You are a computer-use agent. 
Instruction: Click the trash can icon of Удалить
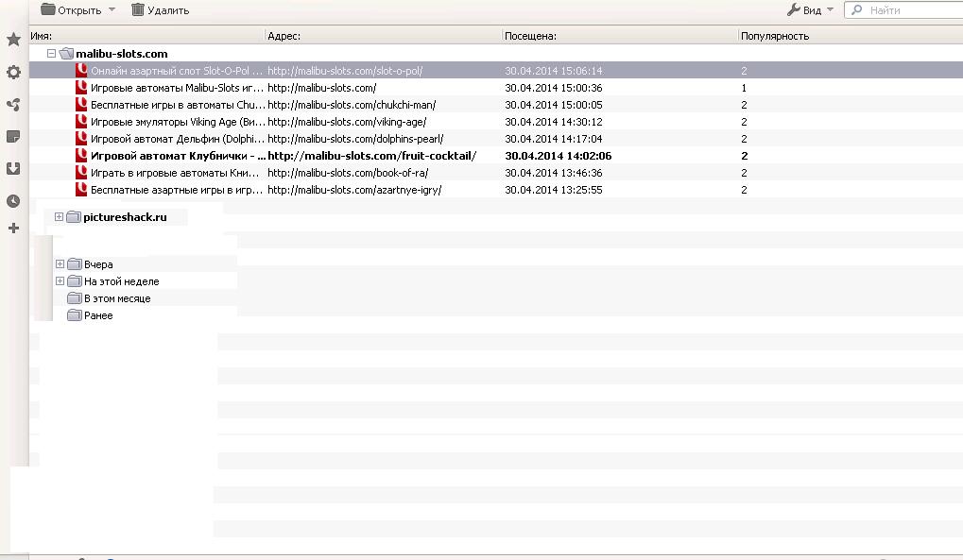click(x=138, y=9)
